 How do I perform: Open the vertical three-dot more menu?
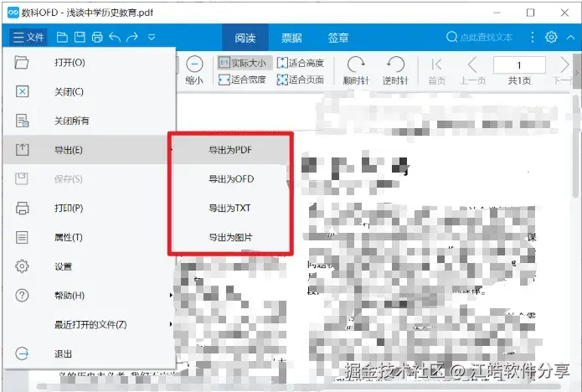click(x=533, y=37)
